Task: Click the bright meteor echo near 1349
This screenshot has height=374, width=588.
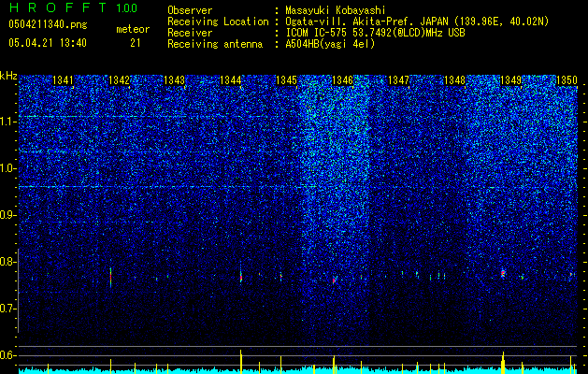Action: 503,273
